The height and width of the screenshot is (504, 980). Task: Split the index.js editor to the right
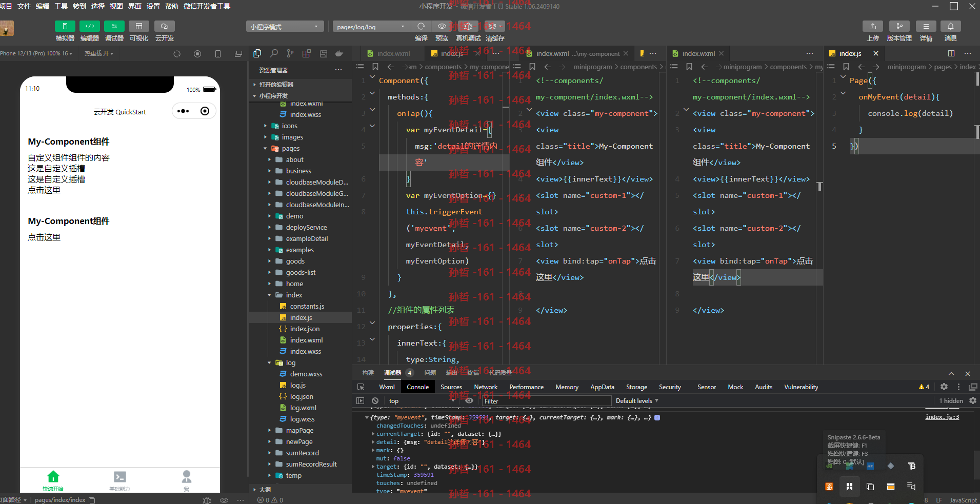click(951, 53)
